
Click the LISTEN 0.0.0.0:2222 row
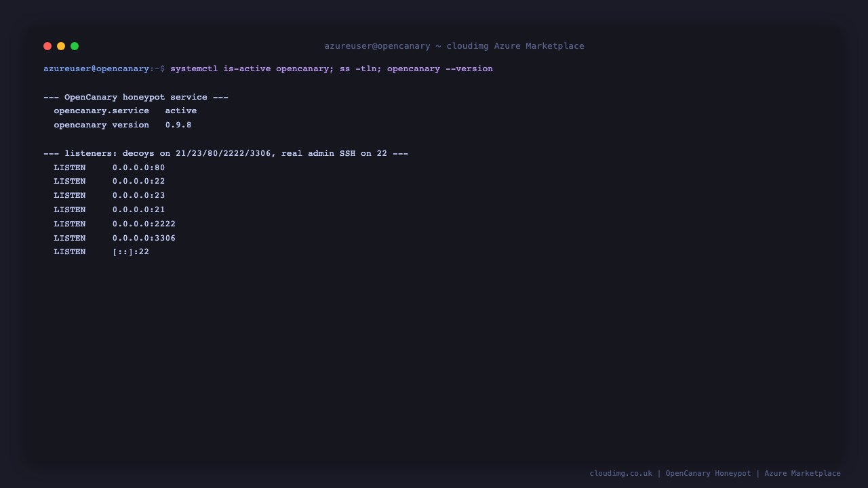coord(115,224)
